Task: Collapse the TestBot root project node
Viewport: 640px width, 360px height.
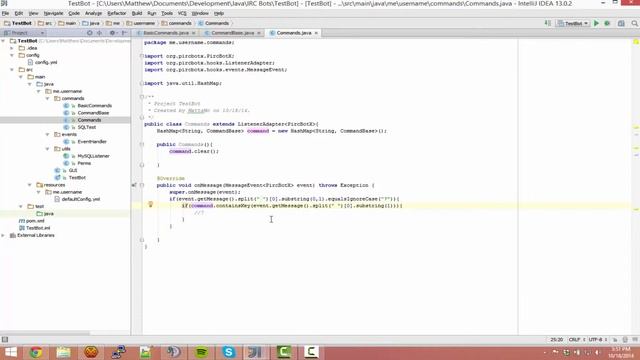Action: 3,41
